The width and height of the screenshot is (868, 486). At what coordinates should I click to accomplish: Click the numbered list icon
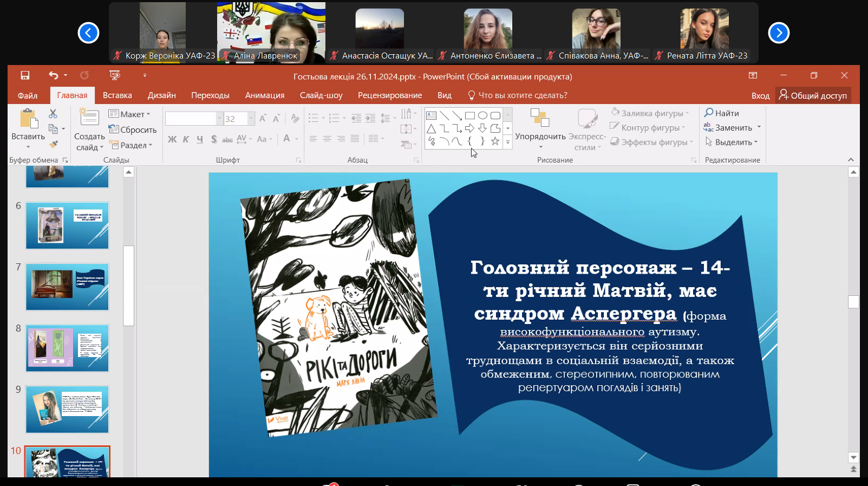pyautogui.click(x=334, y=118)
